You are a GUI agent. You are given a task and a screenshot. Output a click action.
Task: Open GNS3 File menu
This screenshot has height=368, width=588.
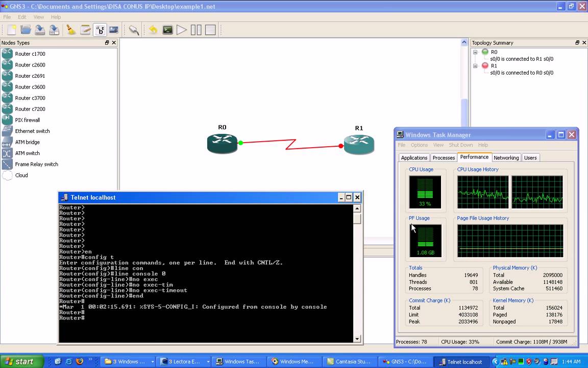7,17
